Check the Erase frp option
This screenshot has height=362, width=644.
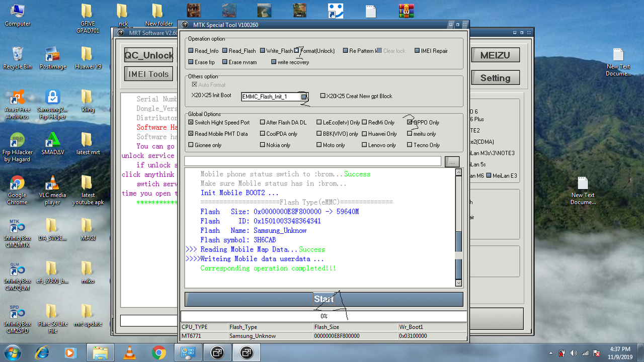tap(191, 62)
